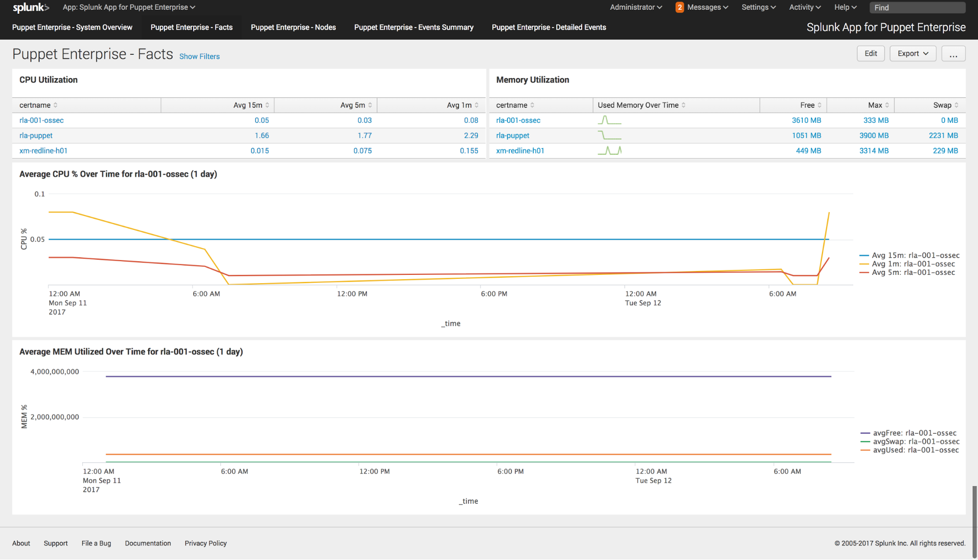The image size is (978, 560).
Task: Click the Show Filters link
Action: (x=199, y=56)
